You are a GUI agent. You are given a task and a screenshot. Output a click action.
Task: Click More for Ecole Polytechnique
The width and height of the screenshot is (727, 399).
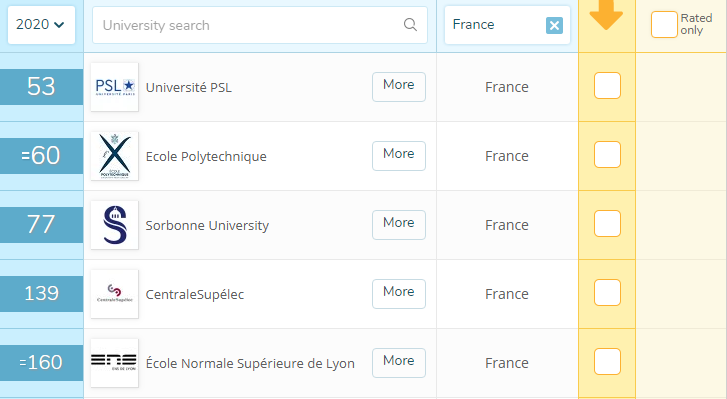[399, 156]
